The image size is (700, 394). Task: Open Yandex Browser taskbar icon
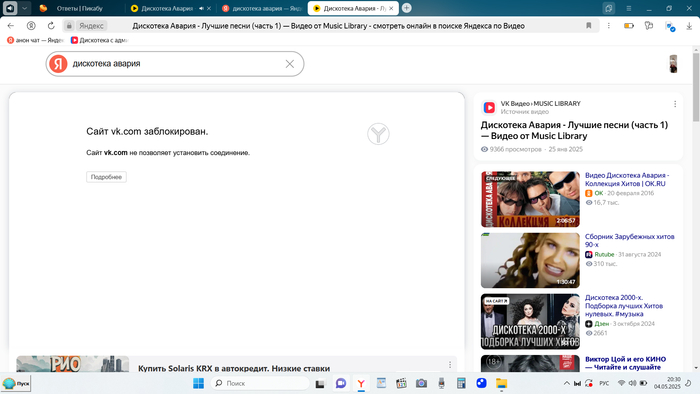tap(361, 383)
